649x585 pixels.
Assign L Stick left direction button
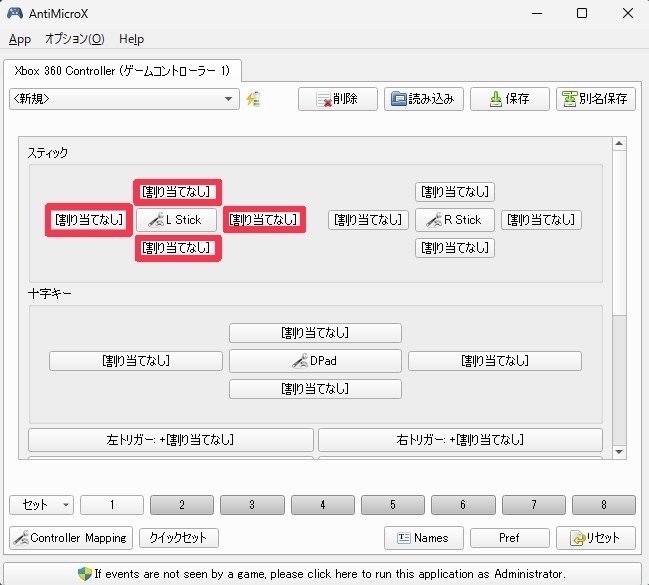click(89, 220)
